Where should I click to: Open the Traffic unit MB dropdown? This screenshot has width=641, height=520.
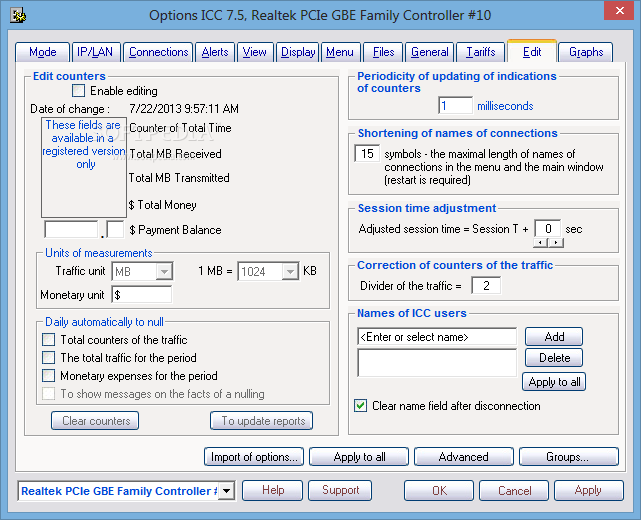164,272
